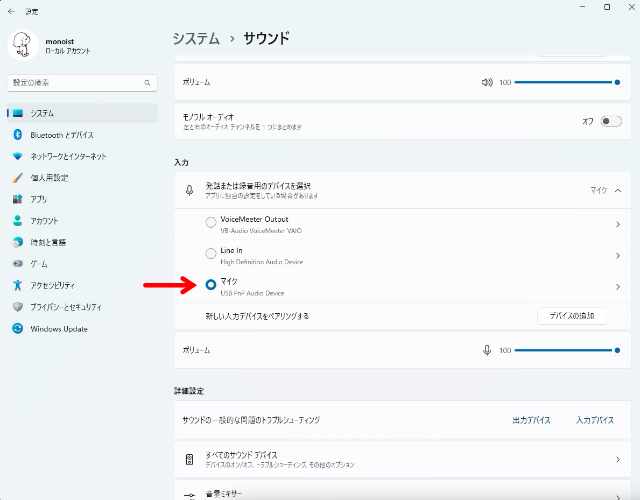The image size is (640, 500).
Task: Click the back arrow in title bar
Action: 11,11
